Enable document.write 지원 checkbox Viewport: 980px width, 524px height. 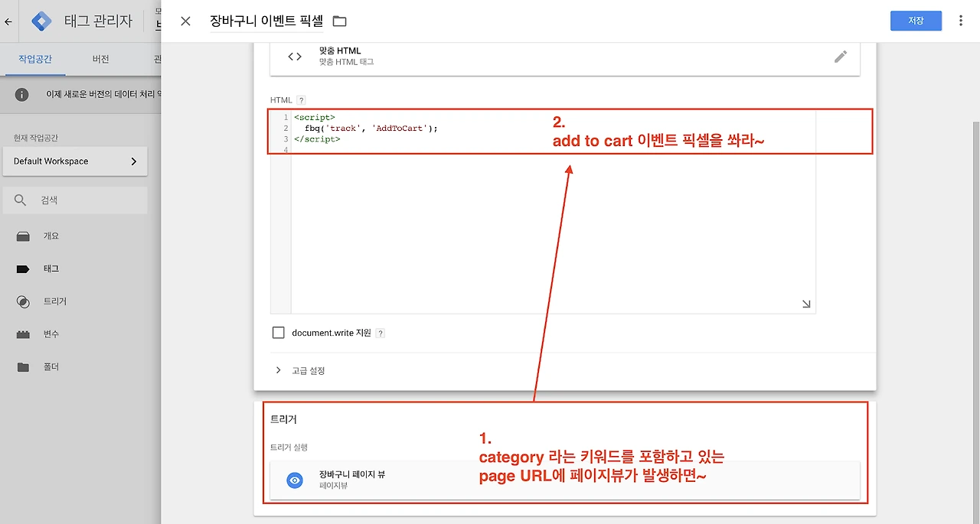coord(279,333)
